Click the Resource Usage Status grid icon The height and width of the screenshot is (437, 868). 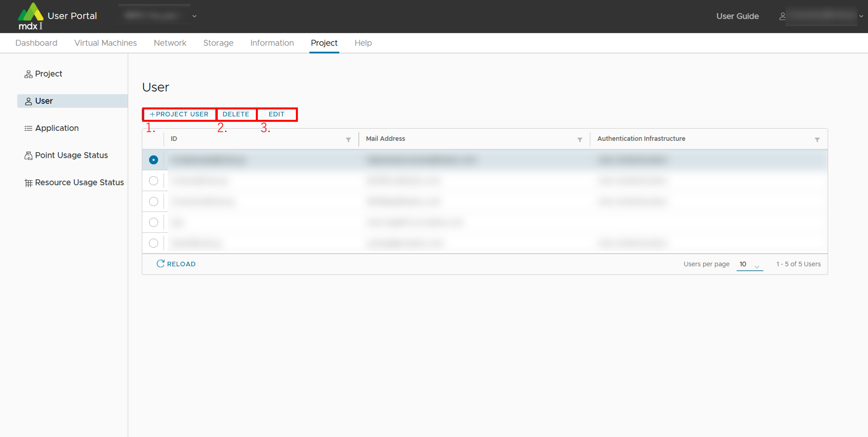28,183
